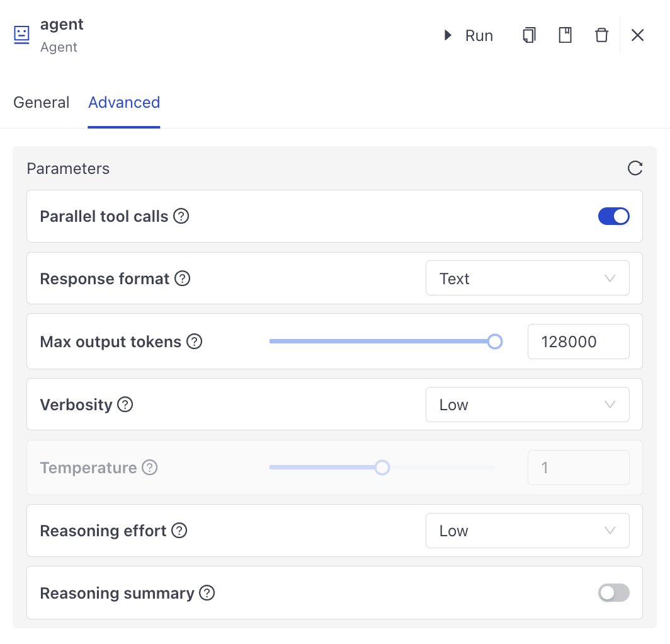This screenshot has width=670, height=644.
Task: Reset parameters with refresh icon
Action: coord(635,168)
